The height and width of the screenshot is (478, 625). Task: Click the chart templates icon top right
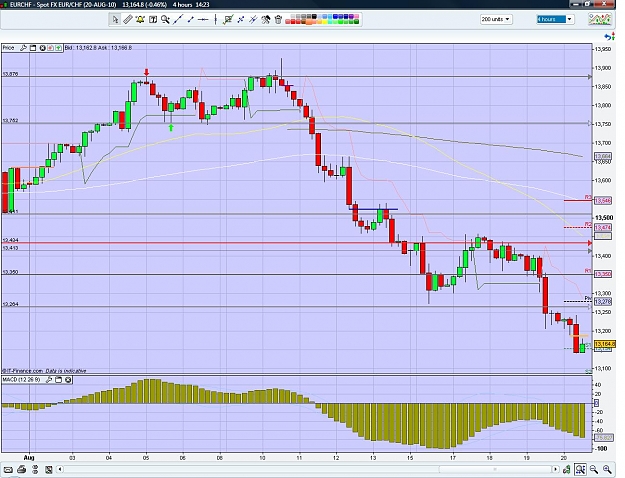pos(600,19)
